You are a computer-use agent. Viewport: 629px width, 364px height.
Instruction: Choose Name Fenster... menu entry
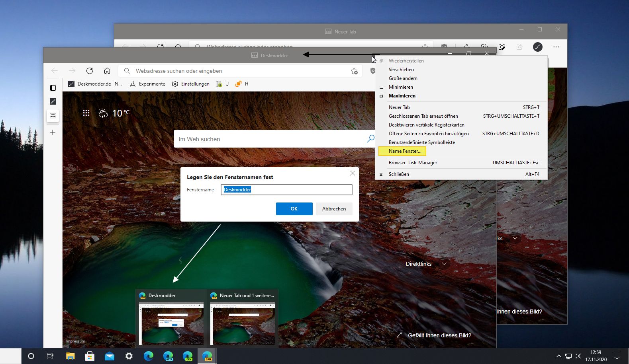tap(461, 151)
